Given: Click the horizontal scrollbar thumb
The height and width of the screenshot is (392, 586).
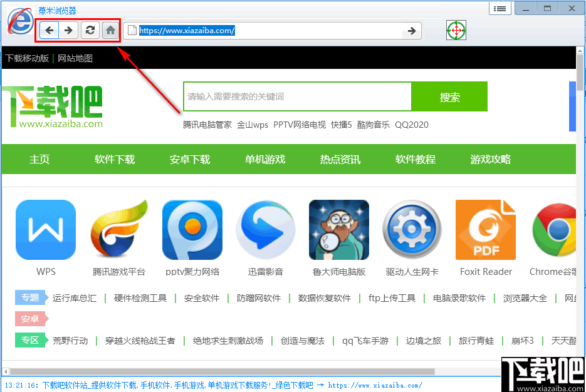Looking at the screenshot, I should tap(222, 372).
